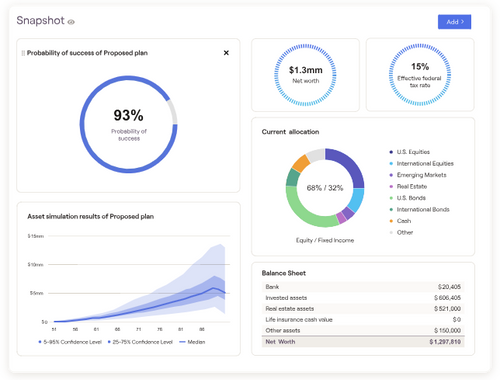
Task: Select the U.S. Bonds legend entry
Action: (x=408, y=198)
